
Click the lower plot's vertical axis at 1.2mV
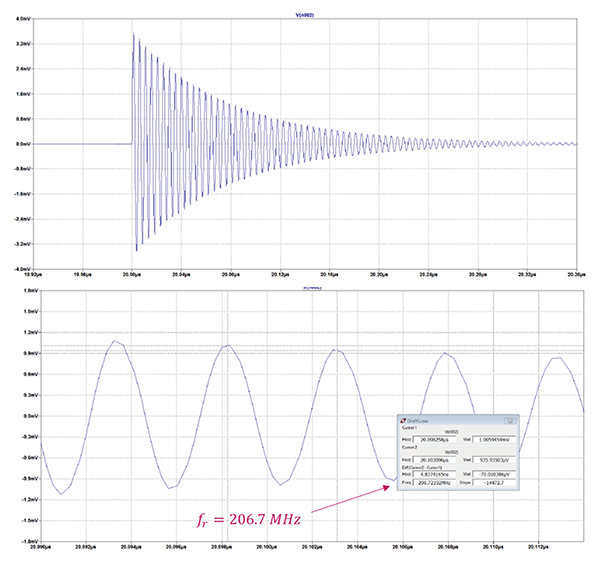(x=29, y=331)
